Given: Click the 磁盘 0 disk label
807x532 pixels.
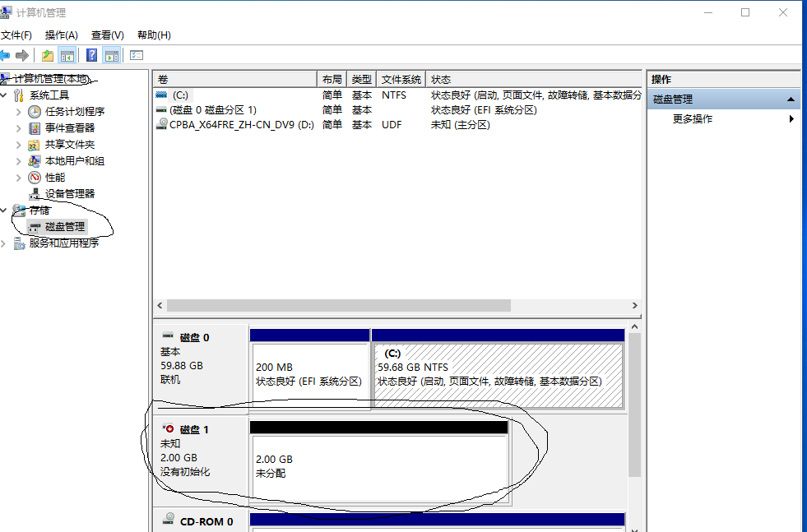Looking at the screenshot, I should point(194,337).
